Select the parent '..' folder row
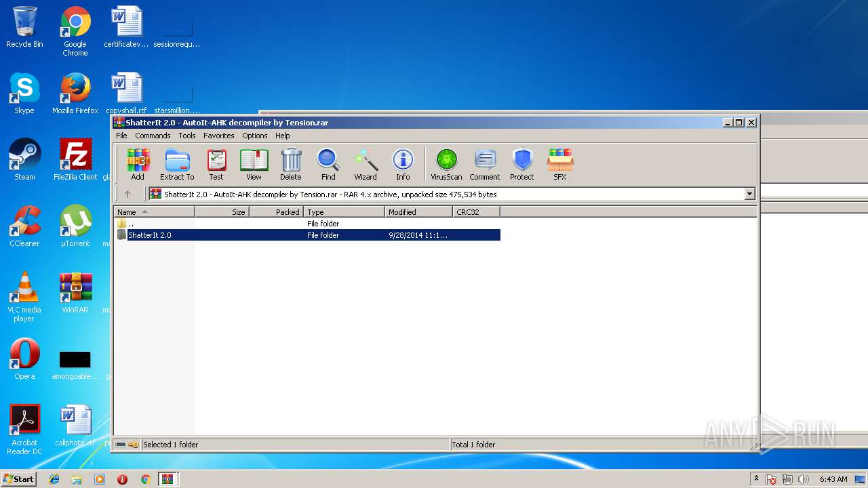The width and height of the screenshot is (868, 488). pyautogui.click(x=307, y=223)
